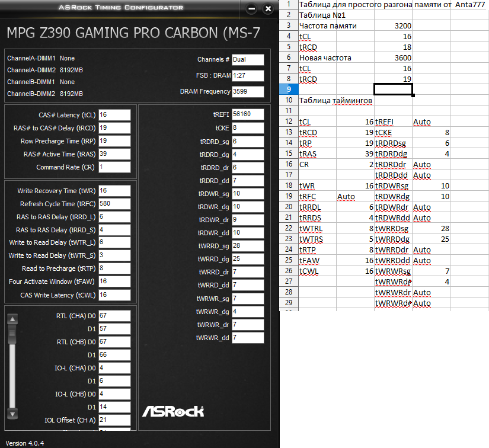Select the Row Precharge Time (tRP) field
The width and height of the screenshot is (489, 448).
point(114,141)
